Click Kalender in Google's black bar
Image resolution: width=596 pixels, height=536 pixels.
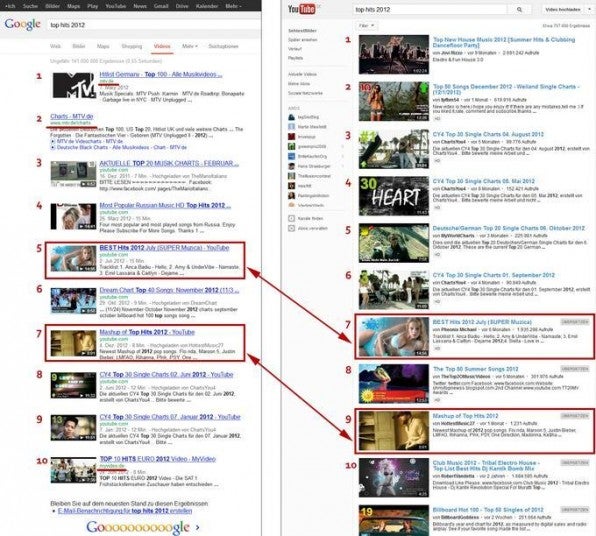pos(207,6)
